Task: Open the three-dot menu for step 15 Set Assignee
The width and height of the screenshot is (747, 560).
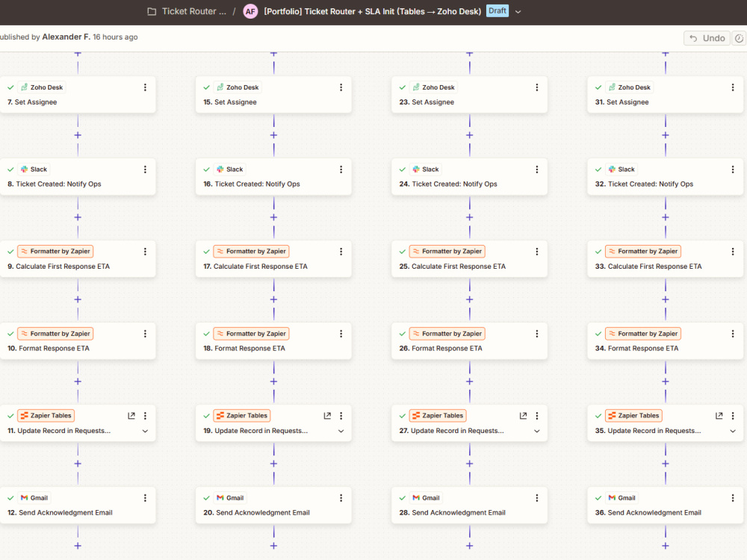Action: click(x=341, y=87)
